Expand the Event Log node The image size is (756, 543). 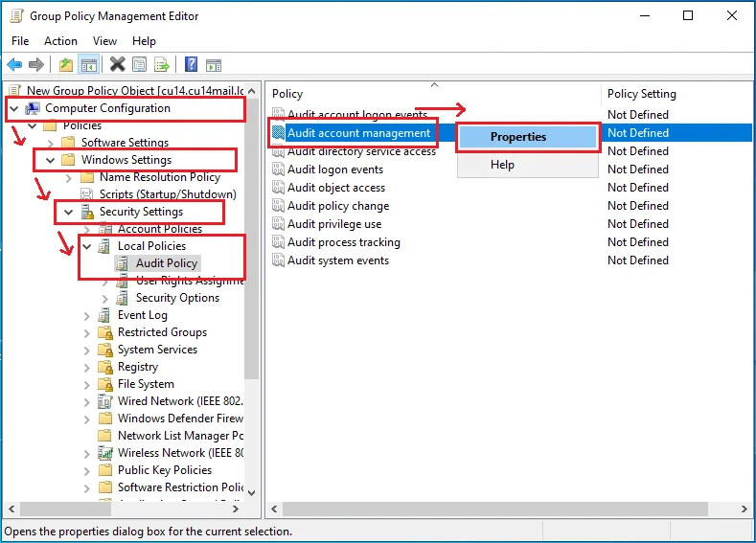point(87,316)
